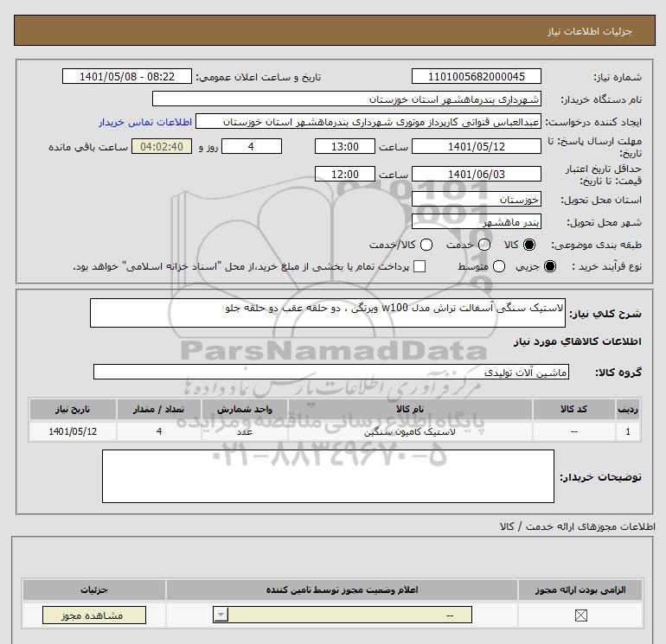Click the اطلاعات مجوزهای ارائه خدمت / کالا heading
Image resolution: width=666 pixels, height=644 pixels.
point(577,526)
